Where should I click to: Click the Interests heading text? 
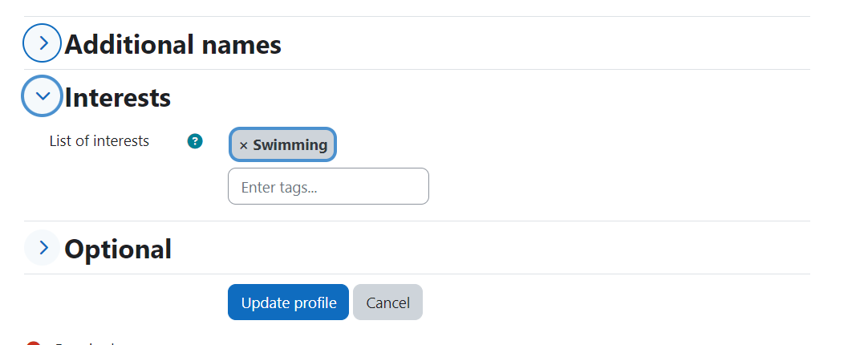117,97
